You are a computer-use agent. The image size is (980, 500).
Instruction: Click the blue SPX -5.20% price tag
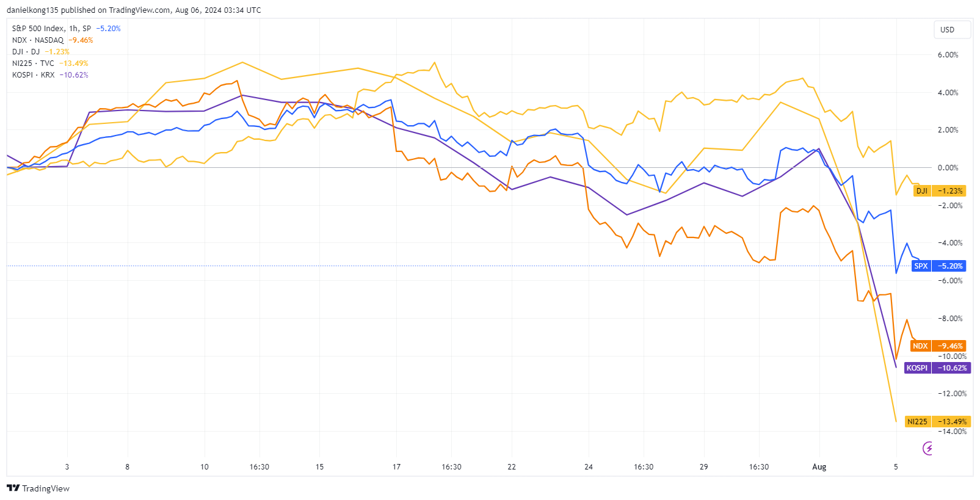(939, 266)
